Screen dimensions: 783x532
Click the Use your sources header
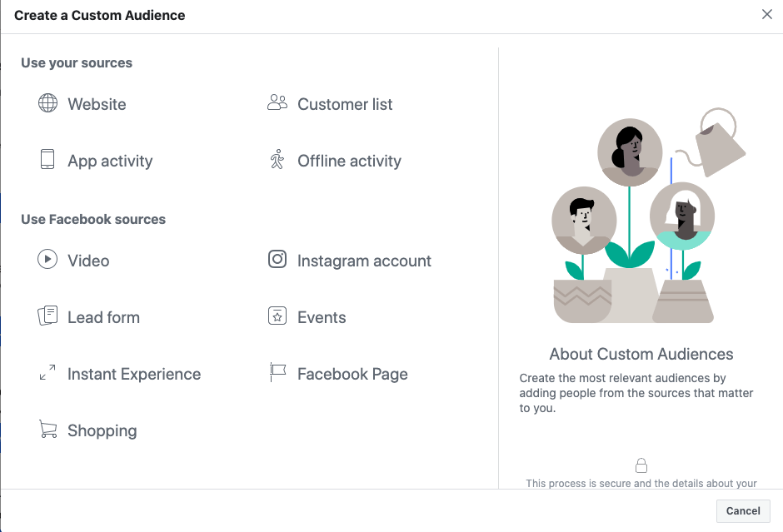coord(77,62)
